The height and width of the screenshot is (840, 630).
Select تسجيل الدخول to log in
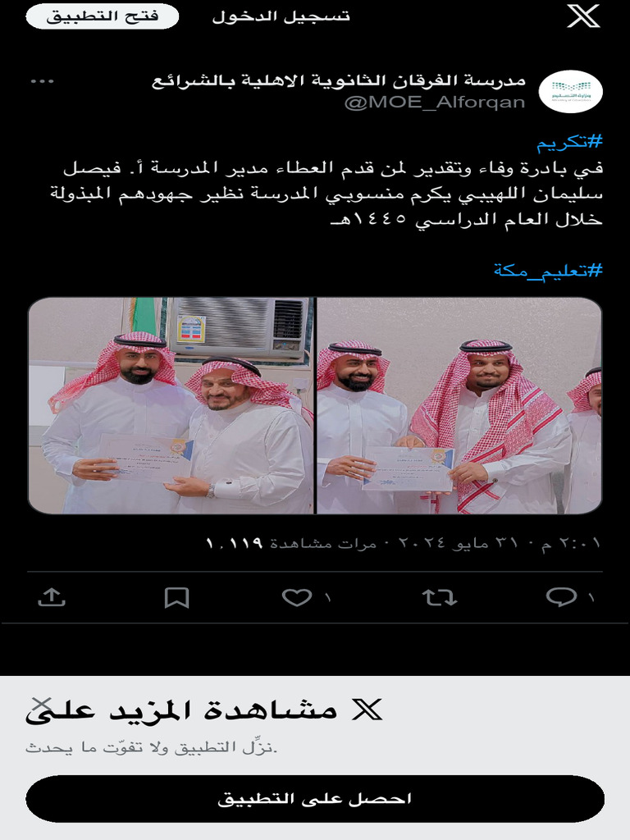(281, 16)
